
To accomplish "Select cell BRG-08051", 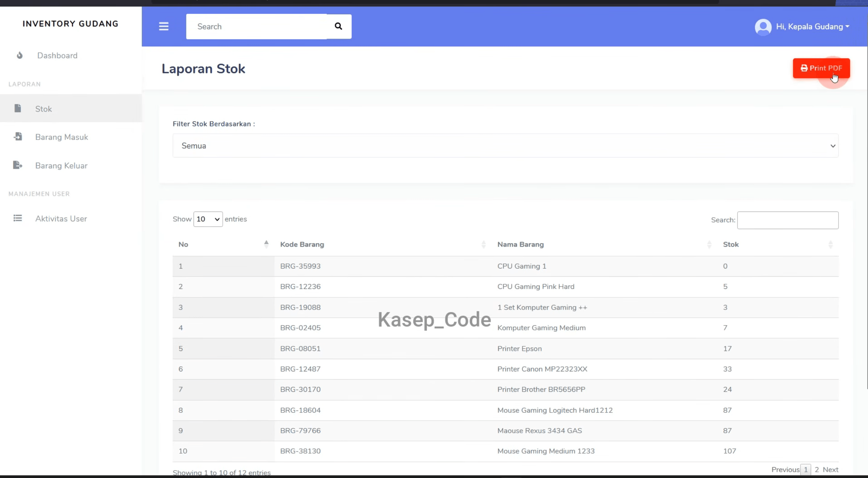I will [x=300, y=349].
